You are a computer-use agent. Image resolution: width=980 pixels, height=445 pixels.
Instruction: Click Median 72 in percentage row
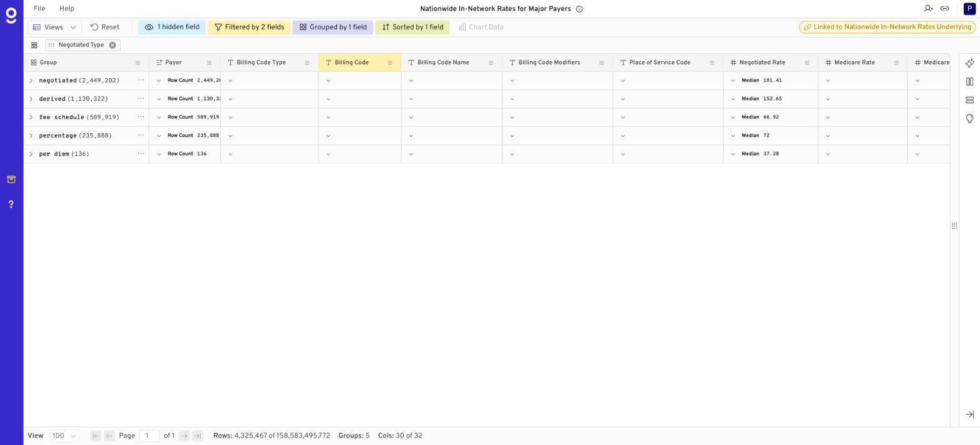click(x=756, y=136)
